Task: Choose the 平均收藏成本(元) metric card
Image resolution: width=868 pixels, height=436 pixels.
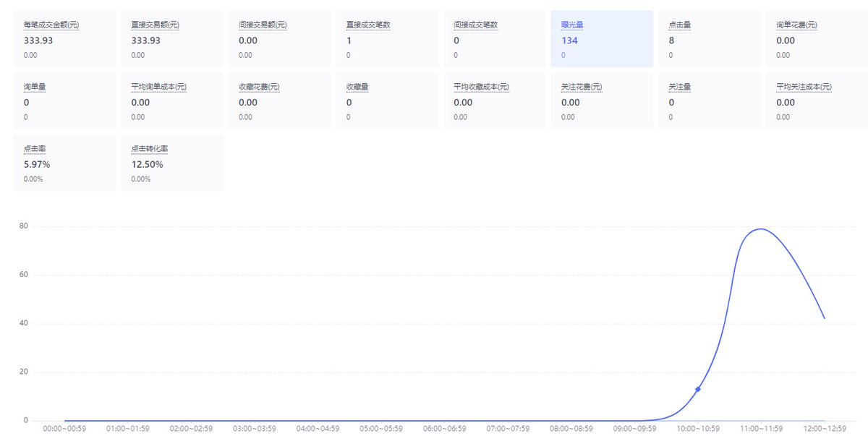Action: (x=495, y=101)
